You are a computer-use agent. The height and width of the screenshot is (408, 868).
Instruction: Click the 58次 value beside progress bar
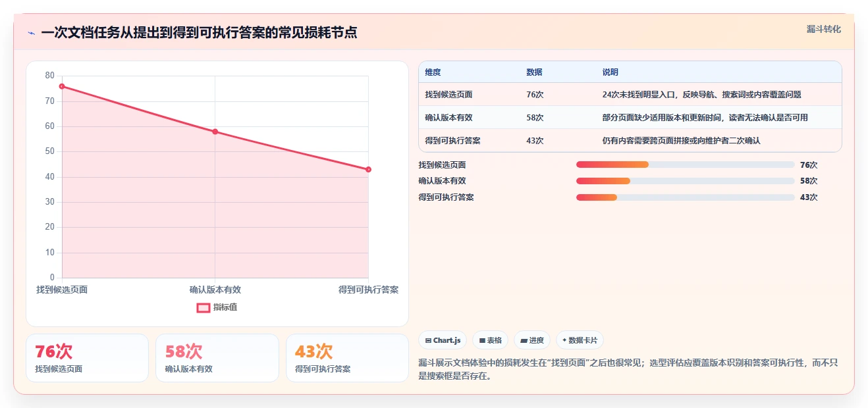[x=809, y=181]
